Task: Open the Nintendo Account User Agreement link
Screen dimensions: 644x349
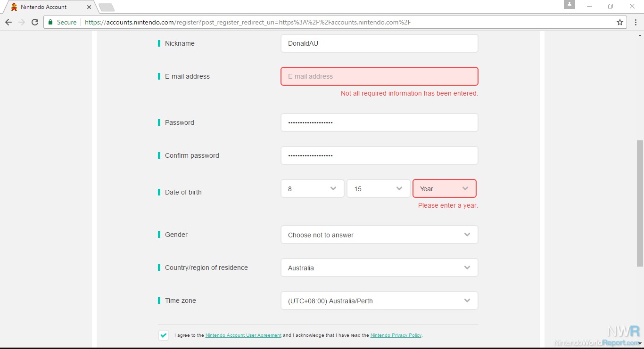Action: tap(243, 335)
